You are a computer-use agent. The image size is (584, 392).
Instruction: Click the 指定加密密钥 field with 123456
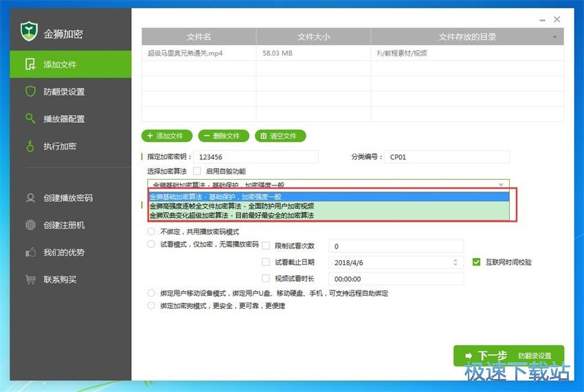[256, 157]
